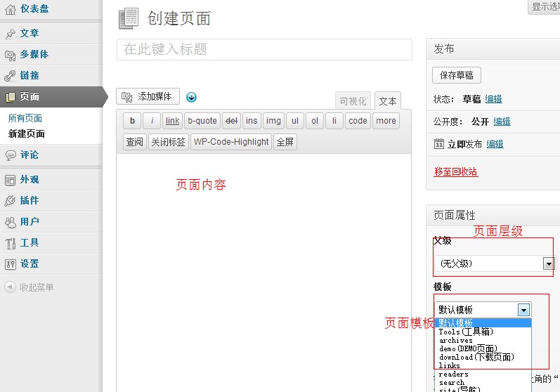Screen dimensions: 560x392
Task: Switch to the 可视化 visual editor tab
Action: pos(353,101)
